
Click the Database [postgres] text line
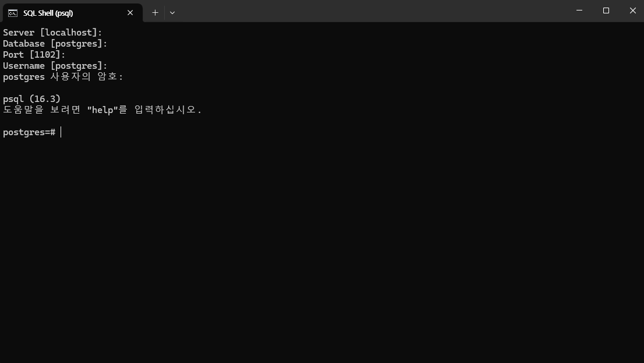coord(55,44)
